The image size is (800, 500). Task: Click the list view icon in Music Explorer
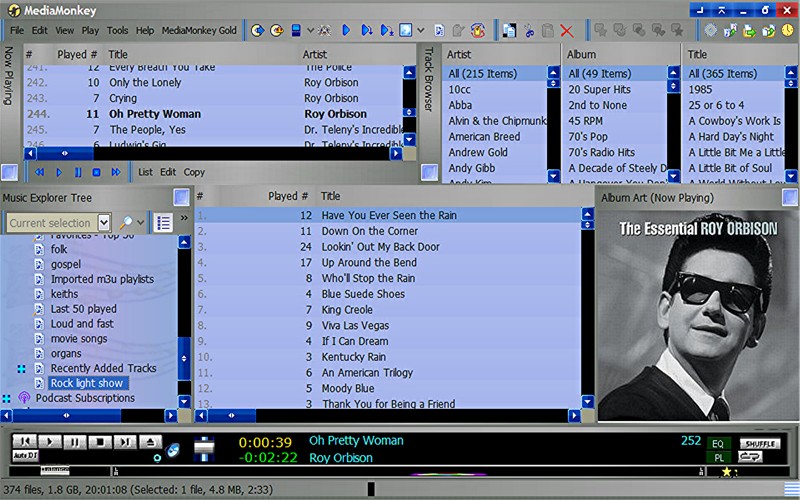(163, 222)
